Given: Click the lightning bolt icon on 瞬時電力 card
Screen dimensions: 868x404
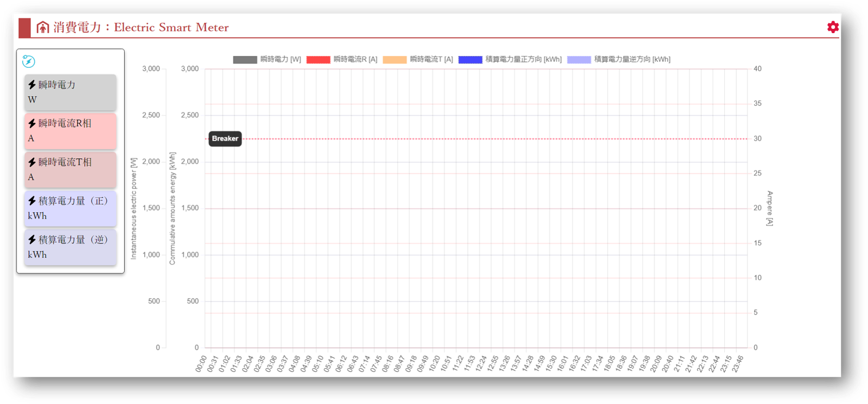Looking at the screenshot, I should tap(32, 85).
